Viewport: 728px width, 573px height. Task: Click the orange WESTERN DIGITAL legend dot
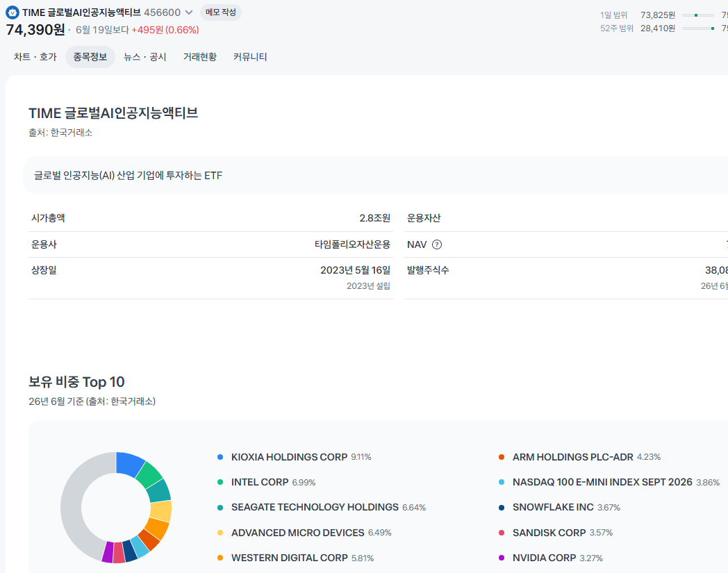click(220, 558)
